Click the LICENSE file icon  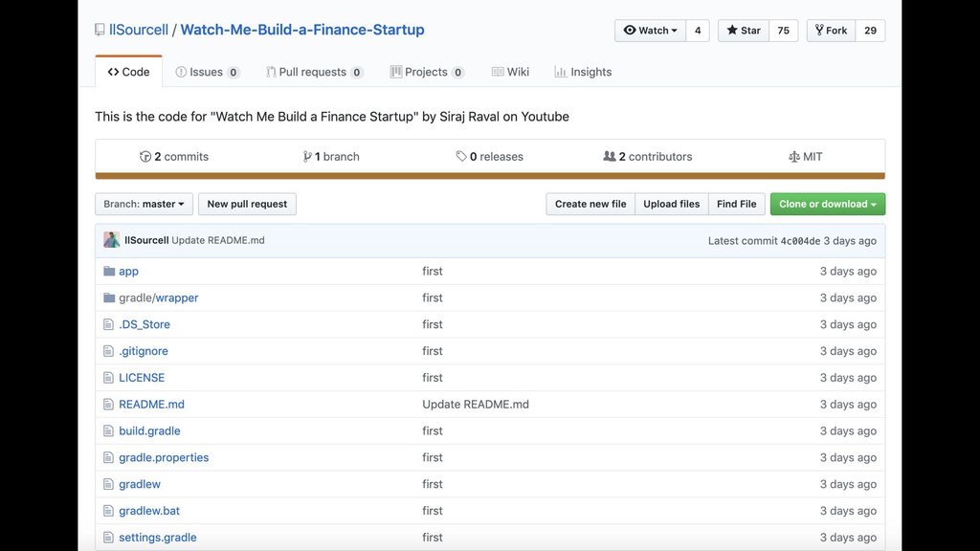(109, 378)
